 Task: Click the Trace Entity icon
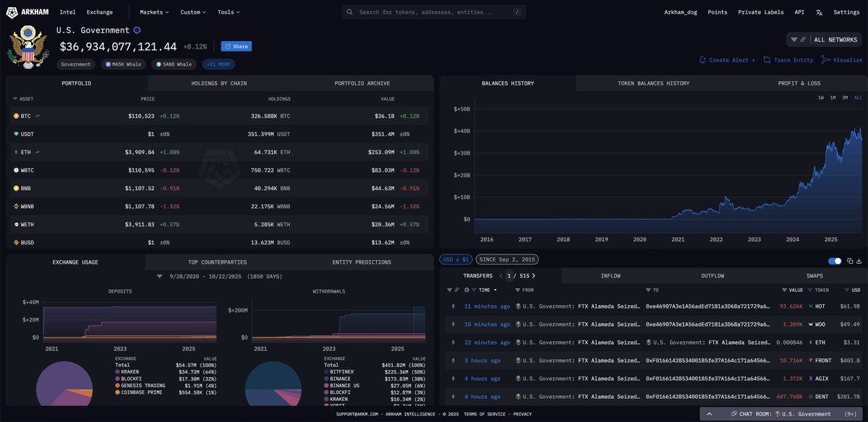coord(767,60)
